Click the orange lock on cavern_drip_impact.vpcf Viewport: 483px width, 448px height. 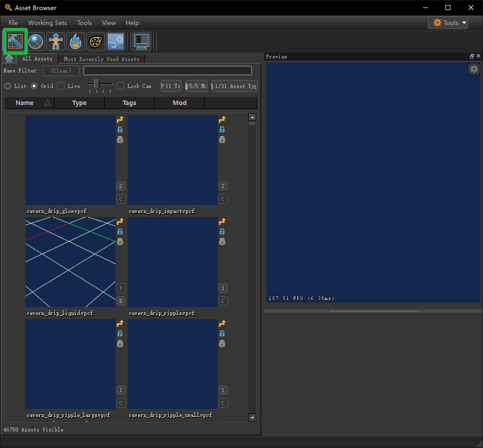click(222, 139)
